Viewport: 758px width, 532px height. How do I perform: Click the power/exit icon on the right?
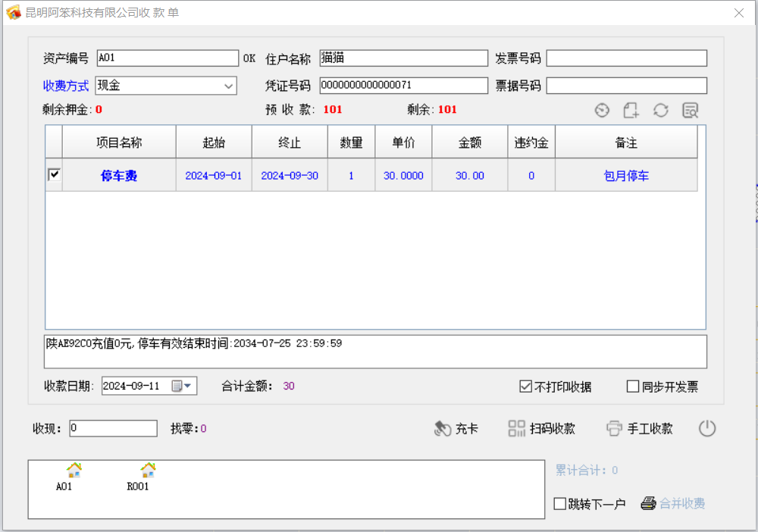click(706, 427)
